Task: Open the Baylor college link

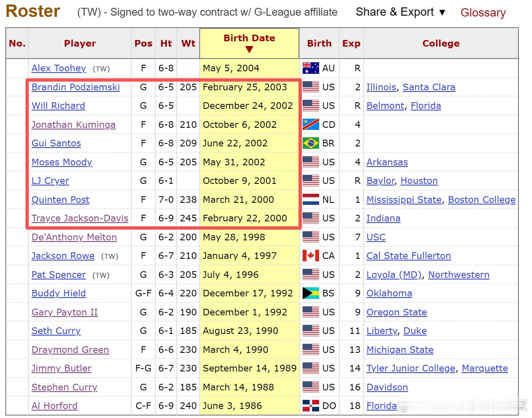Action: point(380,181)
